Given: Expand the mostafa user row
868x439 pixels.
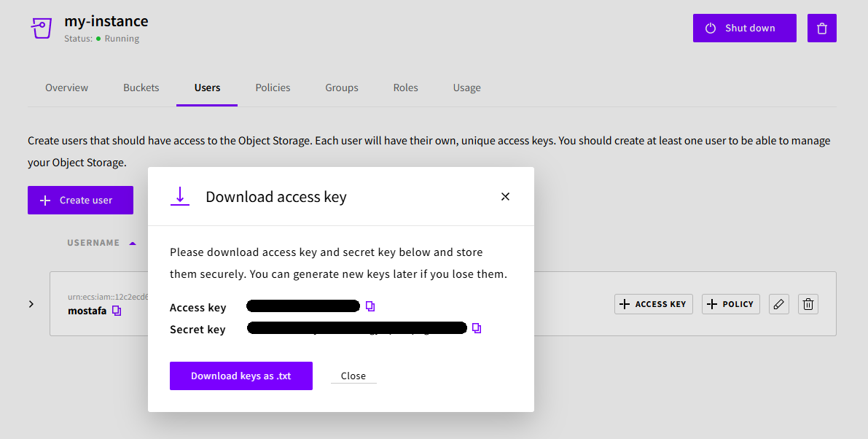Looking at the screenshot, I should click(31, 304).
